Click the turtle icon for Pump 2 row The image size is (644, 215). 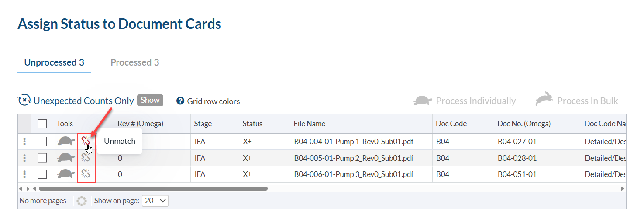click(x=66, y=158)
